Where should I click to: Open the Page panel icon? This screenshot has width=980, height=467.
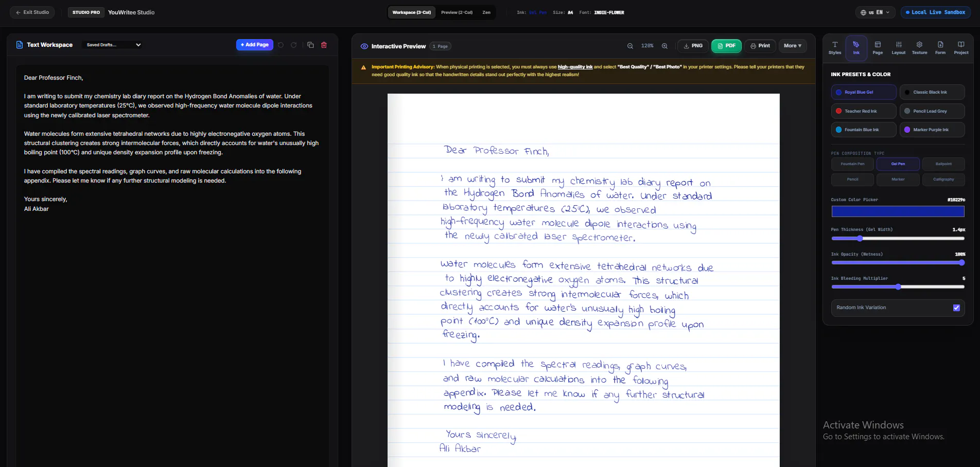pyautogui.click(x=878, y=48)
